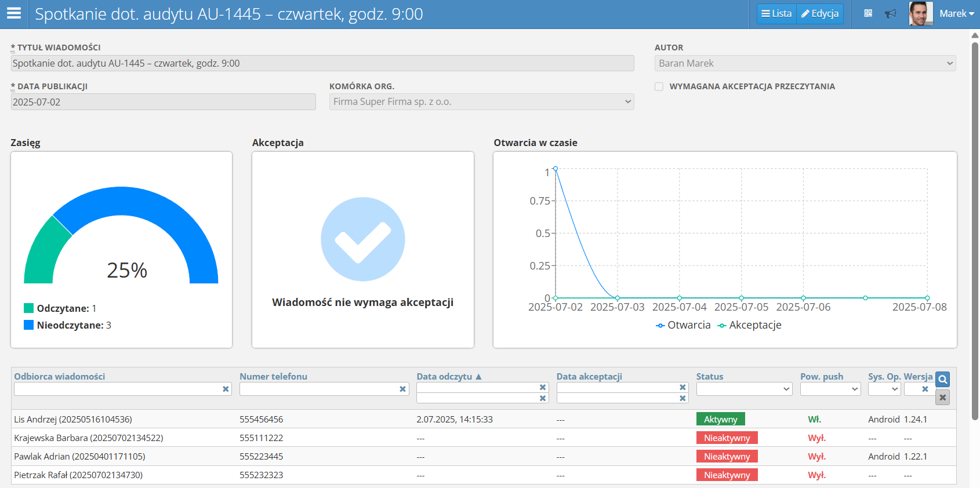
Task: Open the Pow. push filter dropdown
Action: pos(830,389)
